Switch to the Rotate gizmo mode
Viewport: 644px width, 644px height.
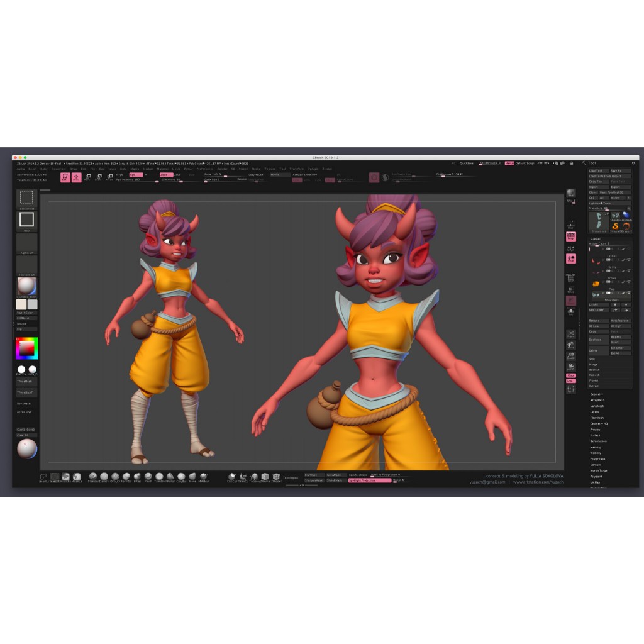[x=109, y=177]
